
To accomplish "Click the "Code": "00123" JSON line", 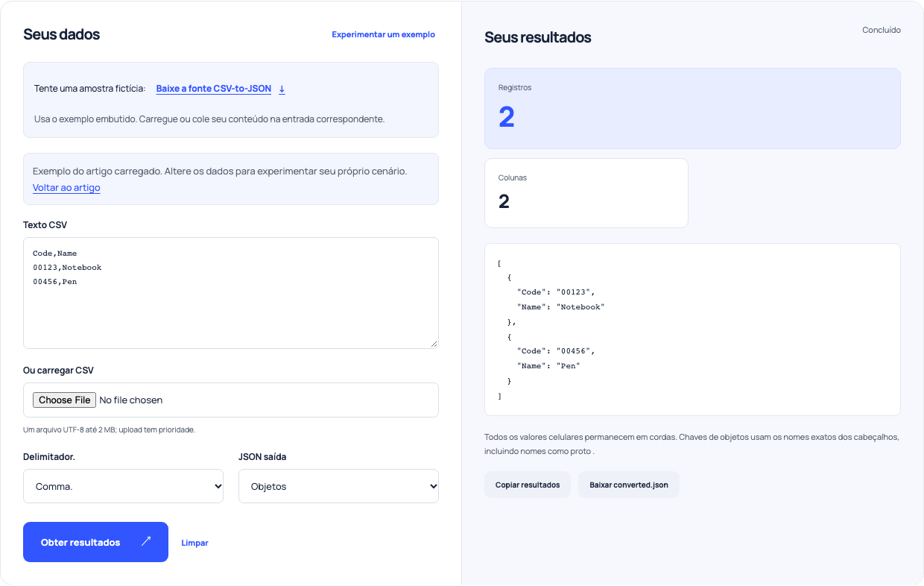I will tap(556, 292).
